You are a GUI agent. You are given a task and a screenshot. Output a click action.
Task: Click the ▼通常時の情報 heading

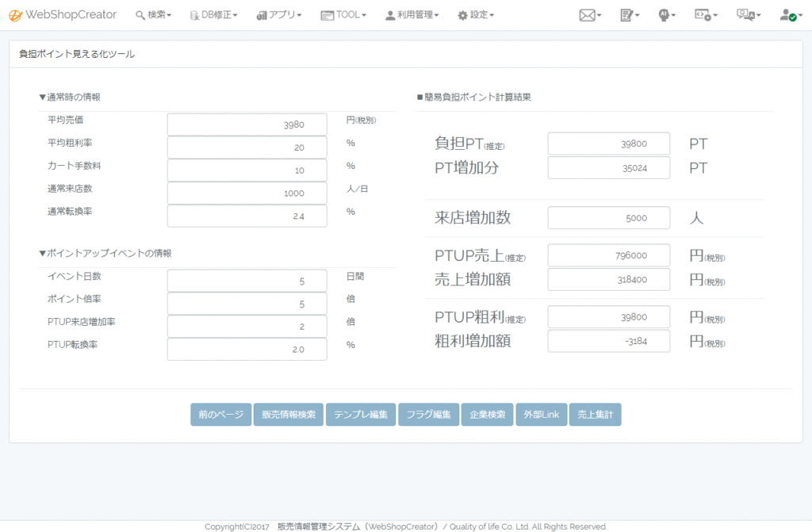coord(70,97)
